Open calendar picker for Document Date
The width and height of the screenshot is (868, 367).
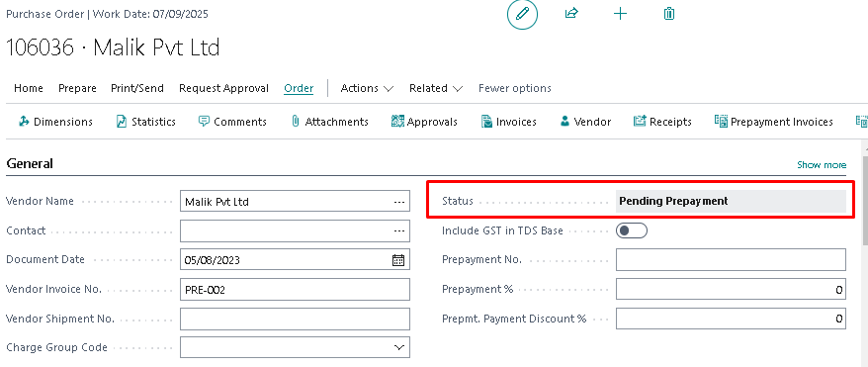(398, 260)
